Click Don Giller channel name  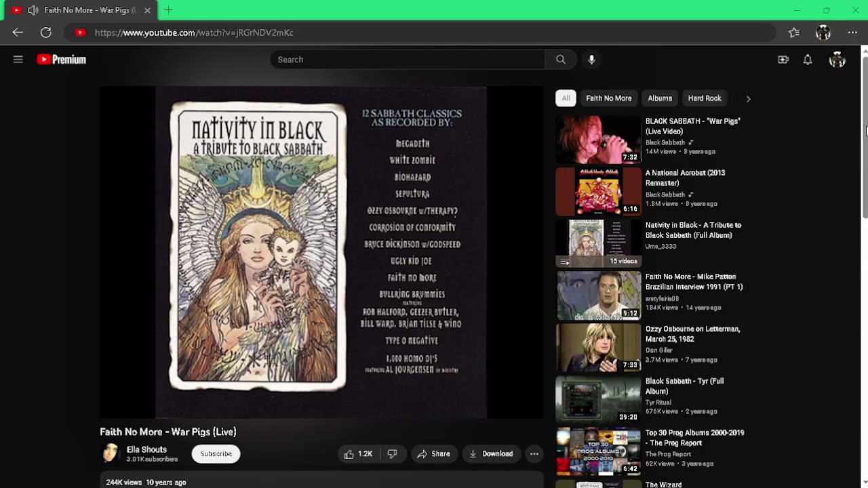[x=659, y=350]
